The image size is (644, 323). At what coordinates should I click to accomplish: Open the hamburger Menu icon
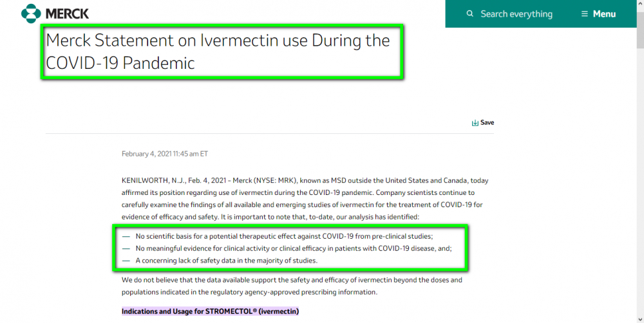click(x=585, y=14)
